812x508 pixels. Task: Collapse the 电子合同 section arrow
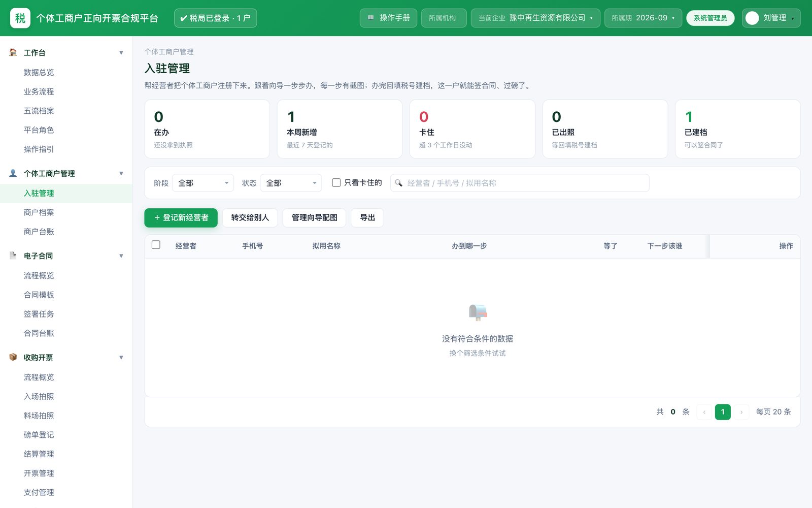pyautogui.click(x=121, y=256)
